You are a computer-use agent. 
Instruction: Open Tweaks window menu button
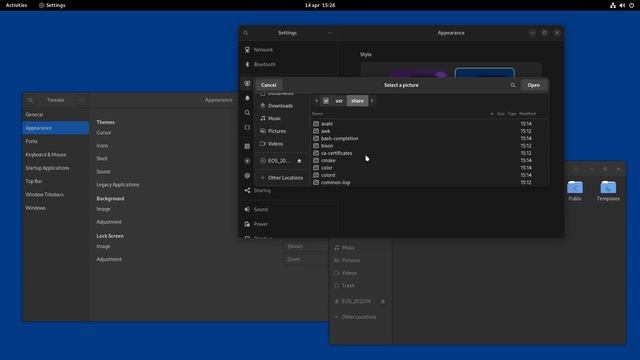pos(81,100)
